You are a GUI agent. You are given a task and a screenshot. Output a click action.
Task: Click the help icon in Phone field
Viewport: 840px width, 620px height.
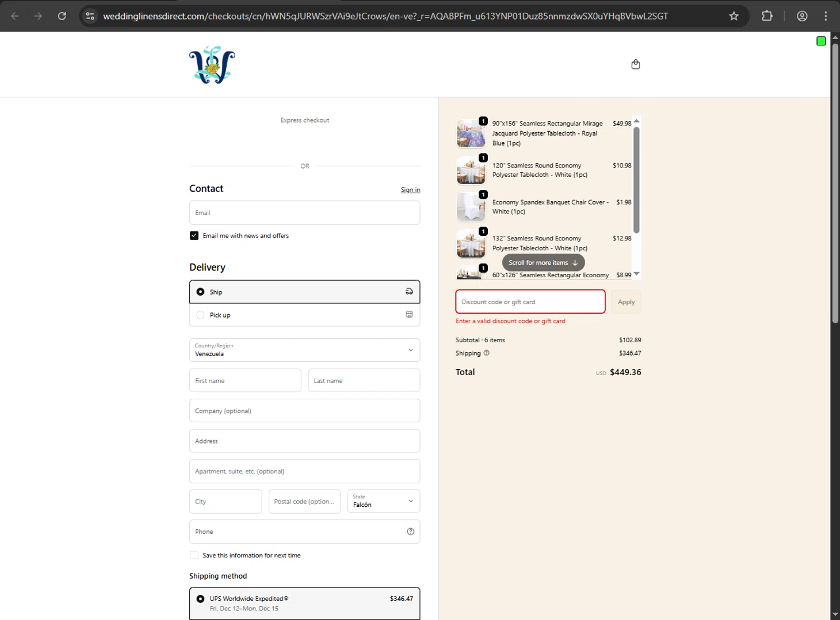[x=410, y=532]
